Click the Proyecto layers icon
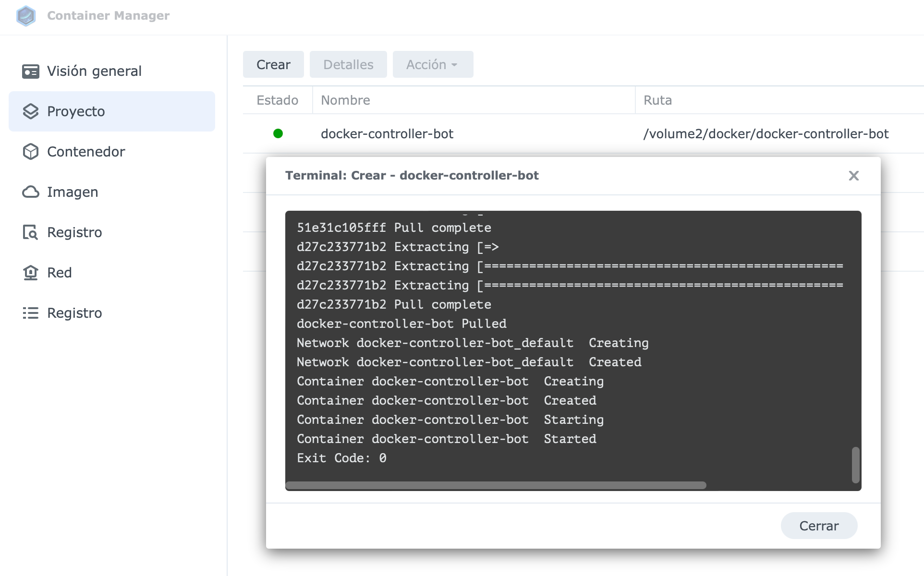The height and width of the screenshot is (576, 924). tap(31, 111)
